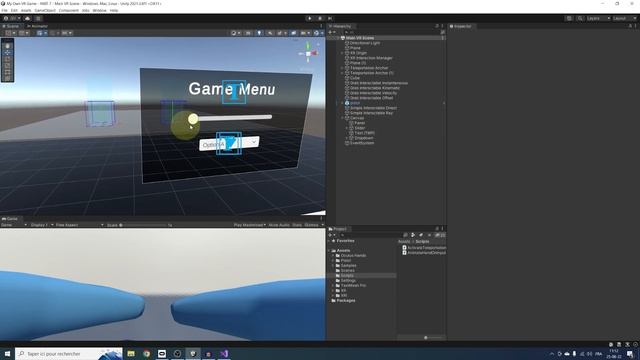Screen dimensions: 640x360
Task: Click the Project panel search field
Action: tap(371, 235)
